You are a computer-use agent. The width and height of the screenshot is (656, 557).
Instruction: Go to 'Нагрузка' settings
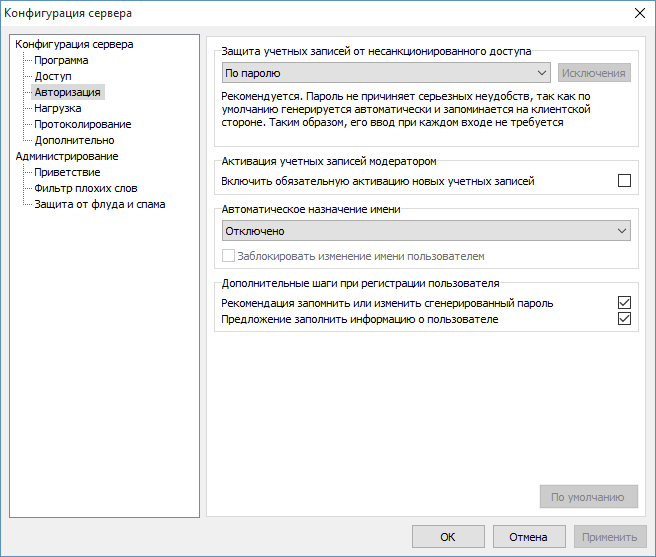[x=58, y=108]
